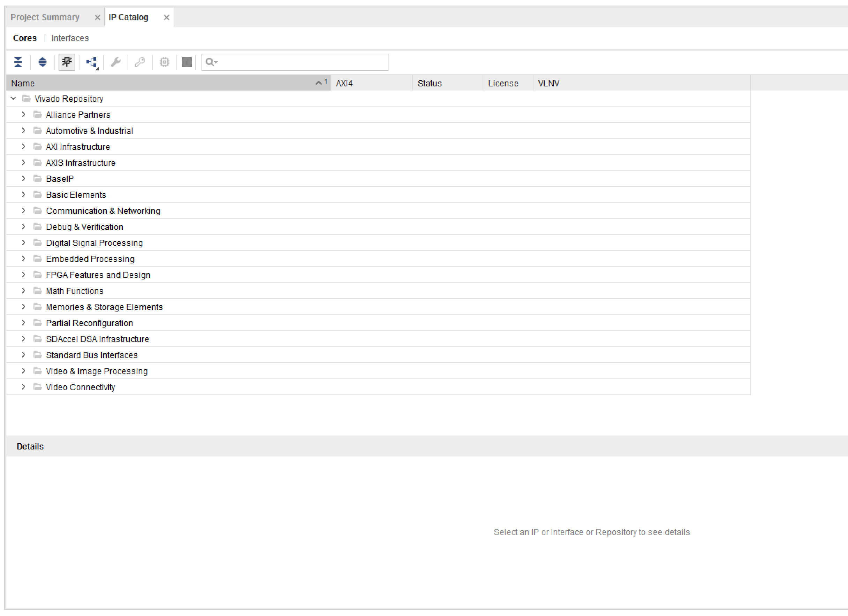Expand the AXIS Infrastructure folder
Screen dimensions: 848x616
point(24,163)
